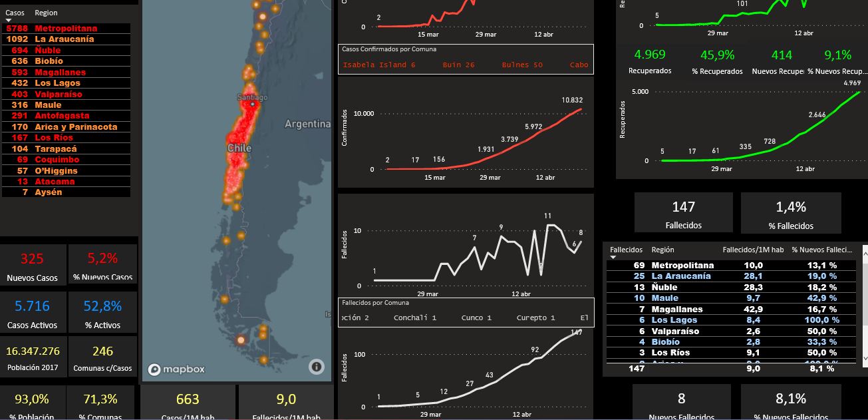Select Magallanes row in deaths table
Screen dimensions: 868x420
coord(676,310)
